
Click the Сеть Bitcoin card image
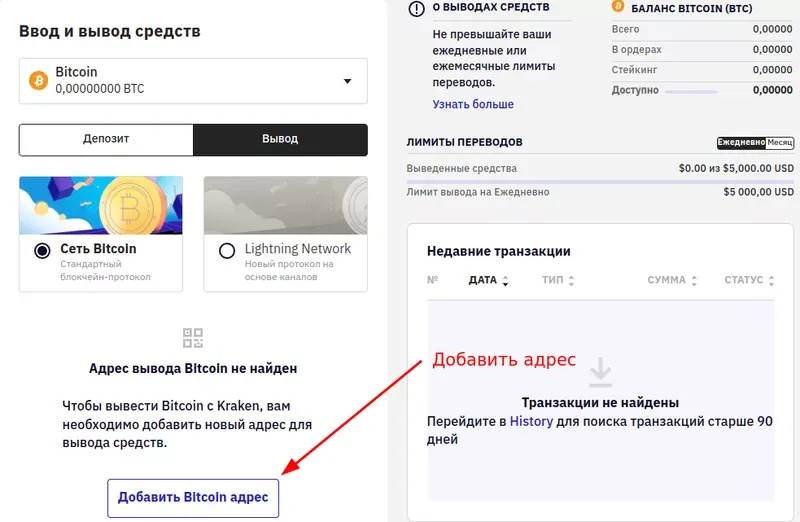click(x=101, y=206)
